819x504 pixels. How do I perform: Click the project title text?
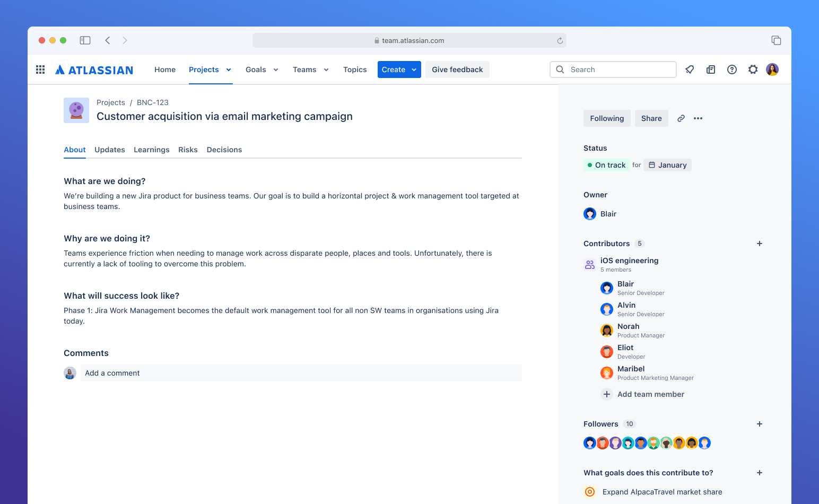224,116
